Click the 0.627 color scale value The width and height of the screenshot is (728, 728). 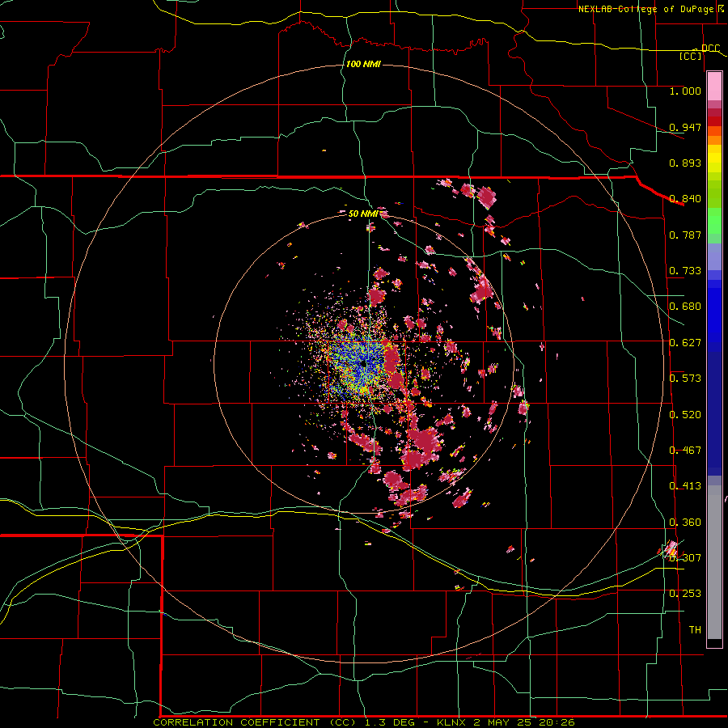685,343
